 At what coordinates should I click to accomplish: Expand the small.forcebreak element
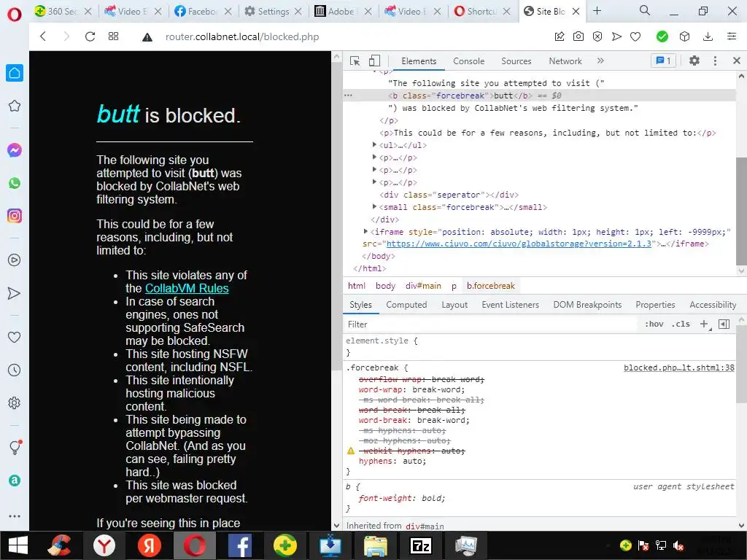[x=374, y=206]
